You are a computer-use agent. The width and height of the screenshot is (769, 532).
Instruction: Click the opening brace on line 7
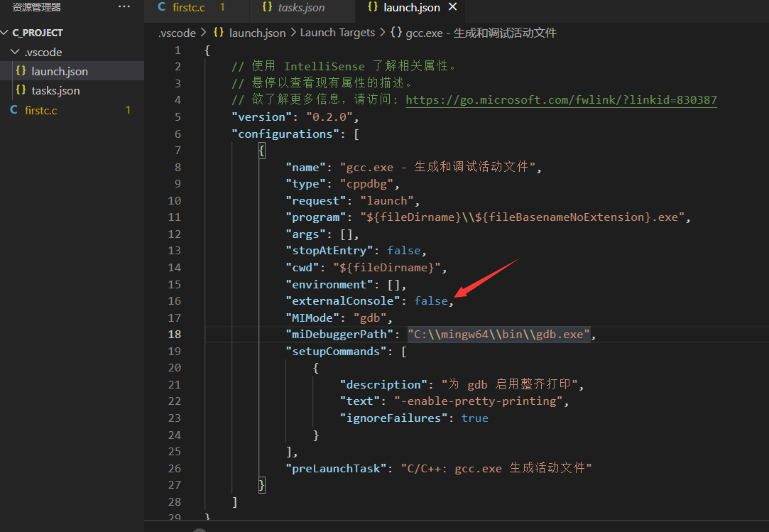(262, 150)
